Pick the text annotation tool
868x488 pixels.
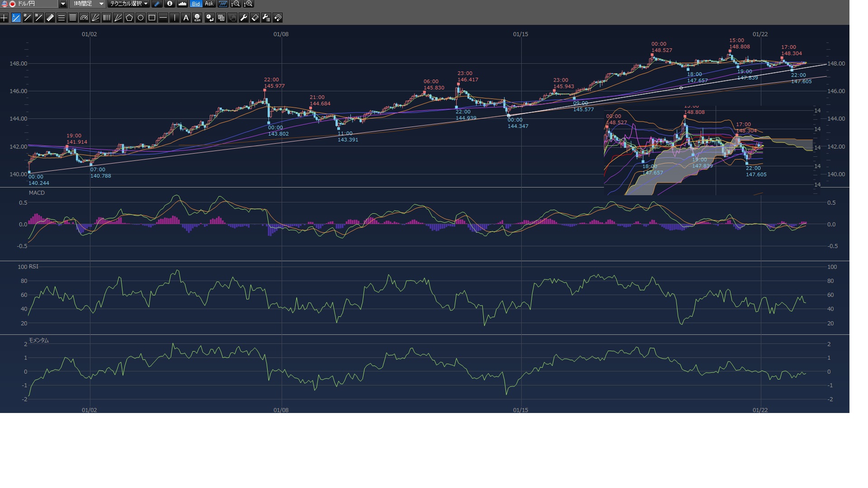click(x=186, y=18)
